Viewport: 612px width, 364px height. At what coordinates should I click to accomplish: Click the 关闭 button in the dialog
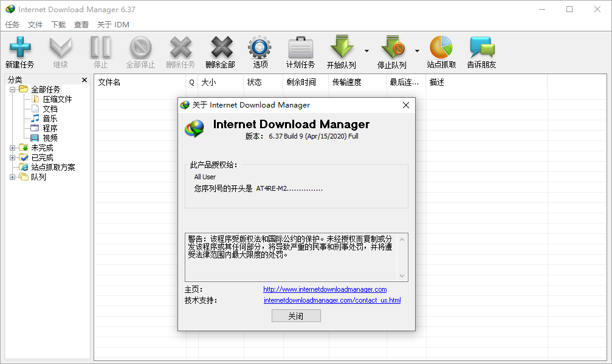pyautogui.click(x=296, y=315)
